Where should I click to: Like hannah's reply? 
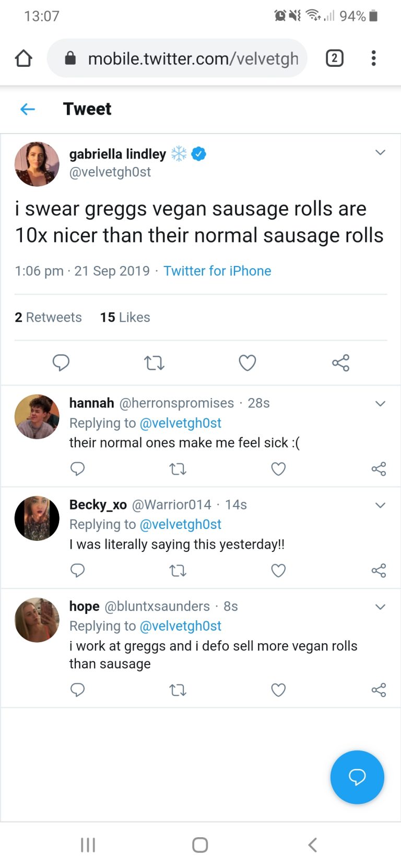pyautogui.click(x=278, y=469)
